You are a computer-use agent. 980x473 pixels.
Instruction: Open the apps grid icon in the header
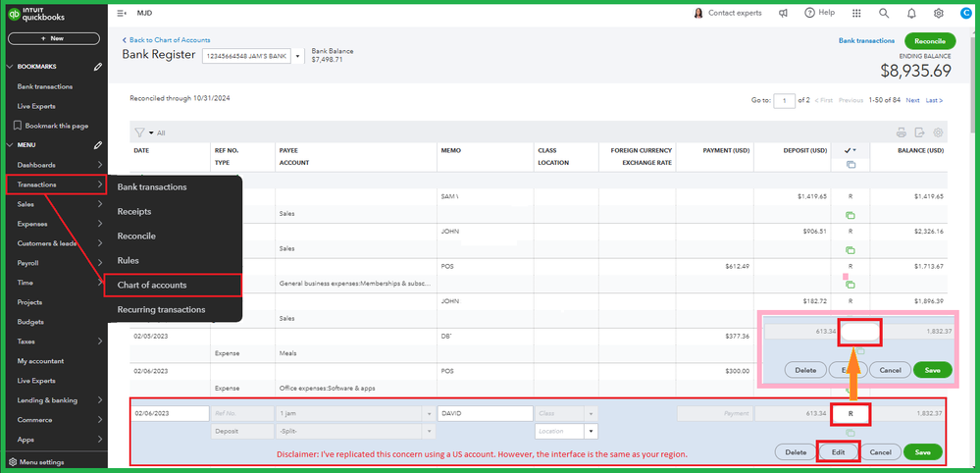click(x=856, y=13)
